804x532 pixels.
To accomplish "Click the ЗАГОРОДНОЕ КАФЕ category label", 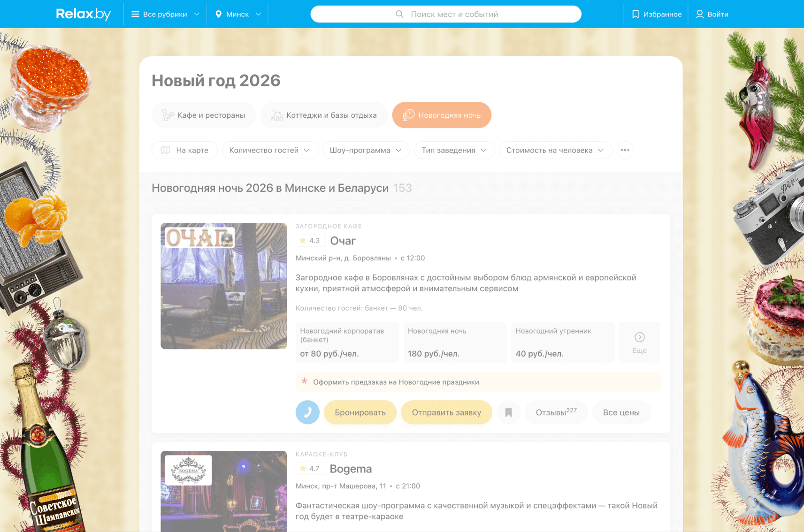I will [329, 226].
